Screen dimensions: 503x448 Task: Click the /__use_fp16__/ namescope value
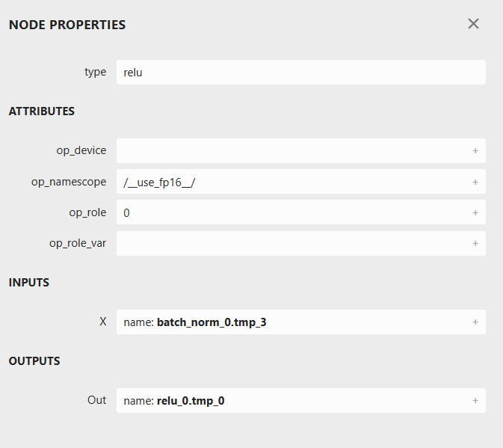click(160, 182)
